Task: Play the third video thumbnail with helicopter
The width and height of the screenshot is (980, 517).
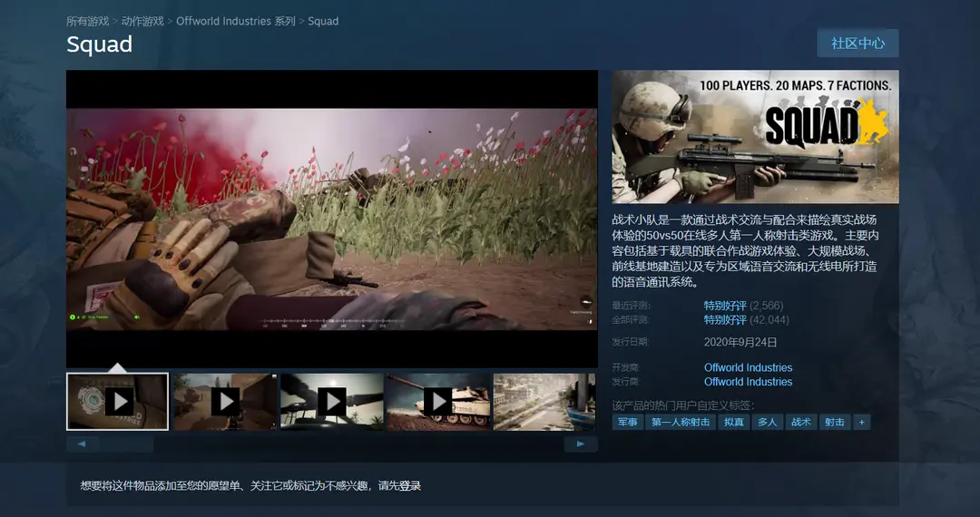Action: 332,402
